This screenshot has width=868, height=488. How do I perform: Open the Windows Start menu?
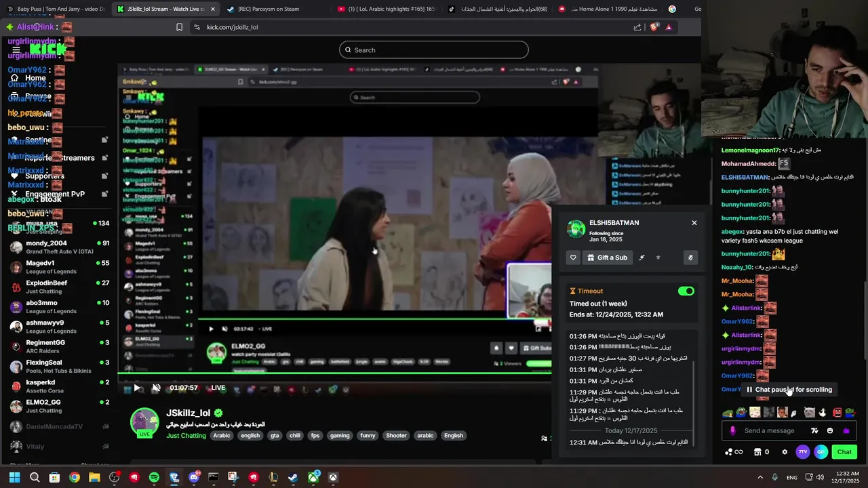pos(14,477)
